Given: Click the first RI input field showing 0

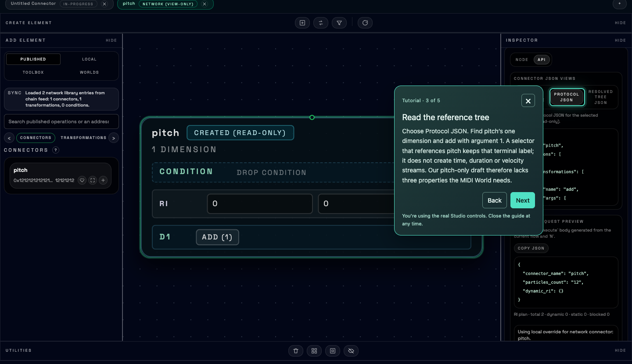Looking at the screenshot, I should tap(260, 203).
